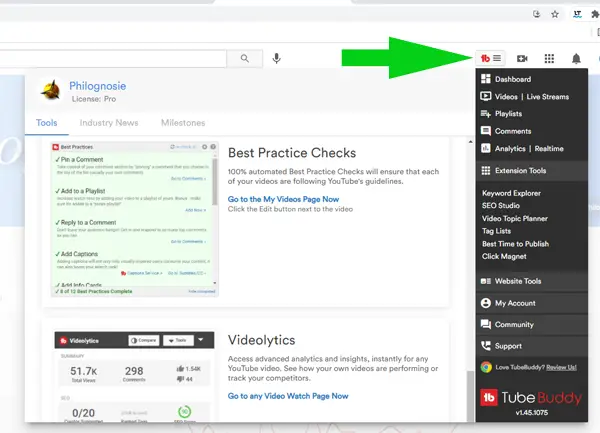Screen dimensions: 600x433
Task: Click the TubeBuddy logo
Action: click(x=531, y=398)
